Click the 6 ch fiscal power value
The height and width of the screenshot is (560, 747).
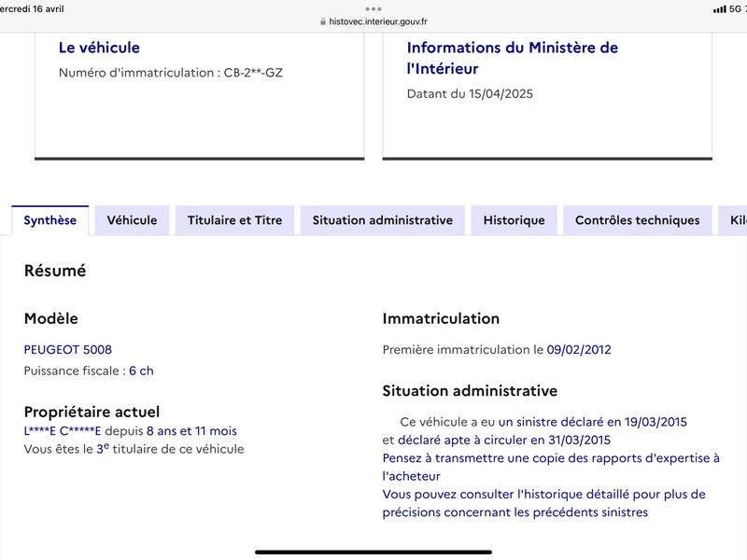pos(141,371)
